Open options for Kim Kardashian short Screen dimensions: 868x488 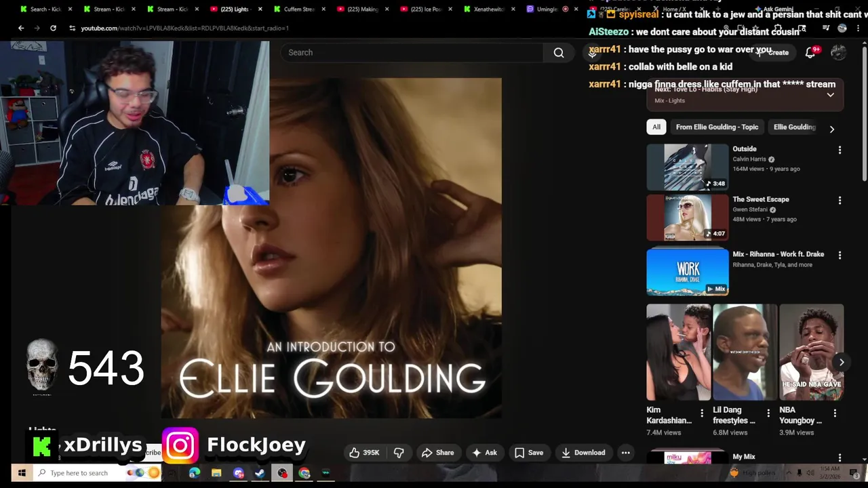coord(702,413)
